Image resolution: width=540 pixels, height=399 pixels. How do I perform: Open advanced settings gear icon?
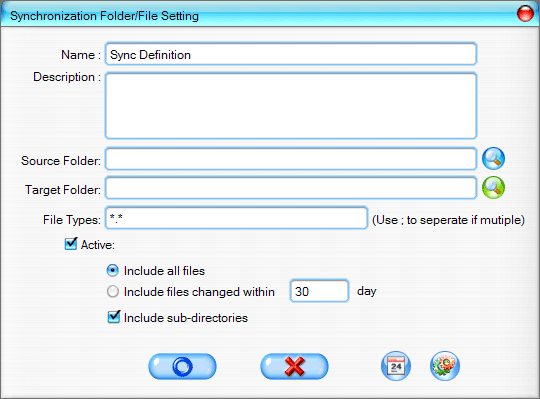pos(445,366)
